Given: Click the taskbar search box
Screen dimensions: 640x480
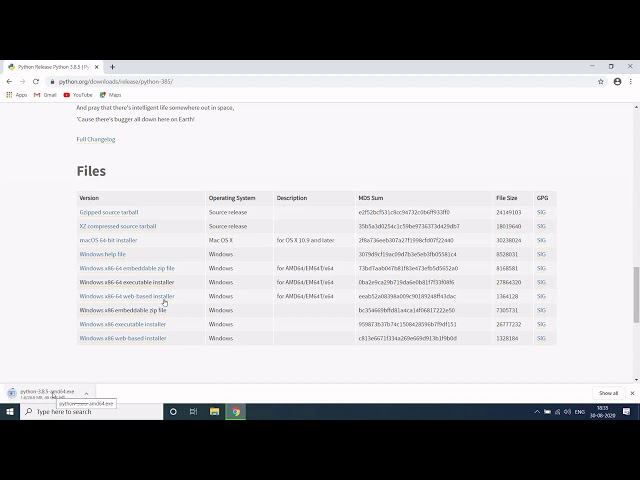Looking at the screenshot, I should [x=91, y=411].
